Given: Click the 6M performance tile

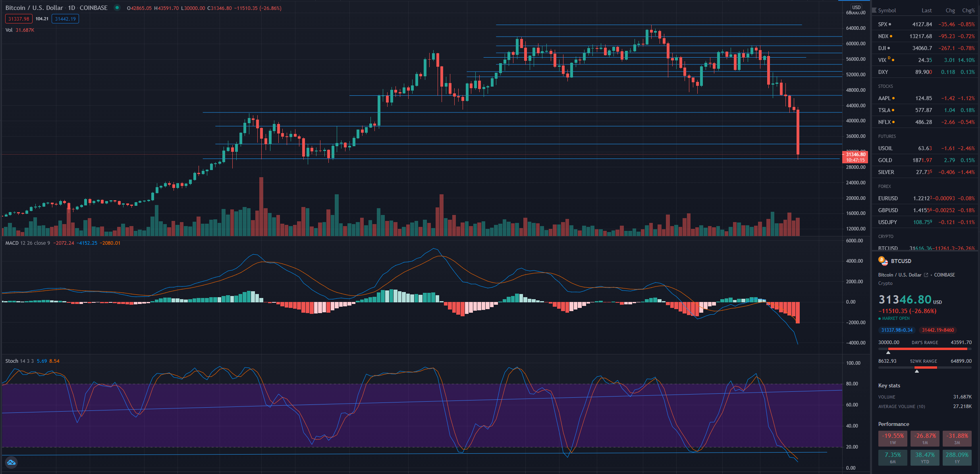Looking at the screenshot, I should point(893,457).
